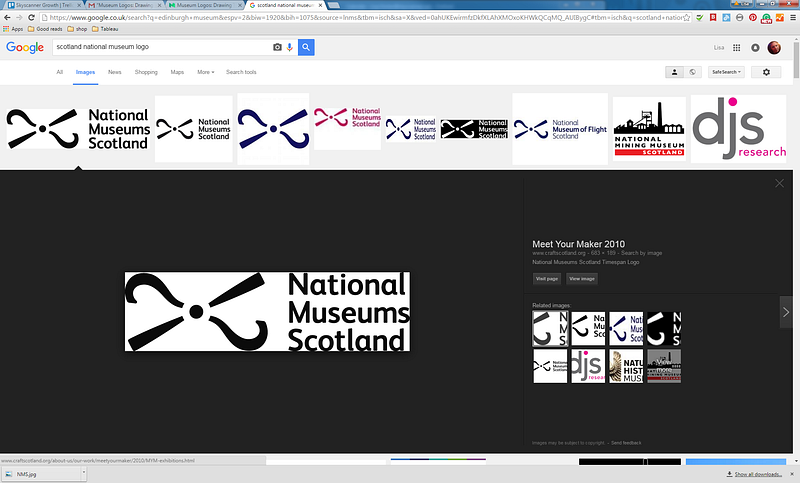Open Search tools
The height and width of the screenshot is (483, 800).
[x=241, y=72]
